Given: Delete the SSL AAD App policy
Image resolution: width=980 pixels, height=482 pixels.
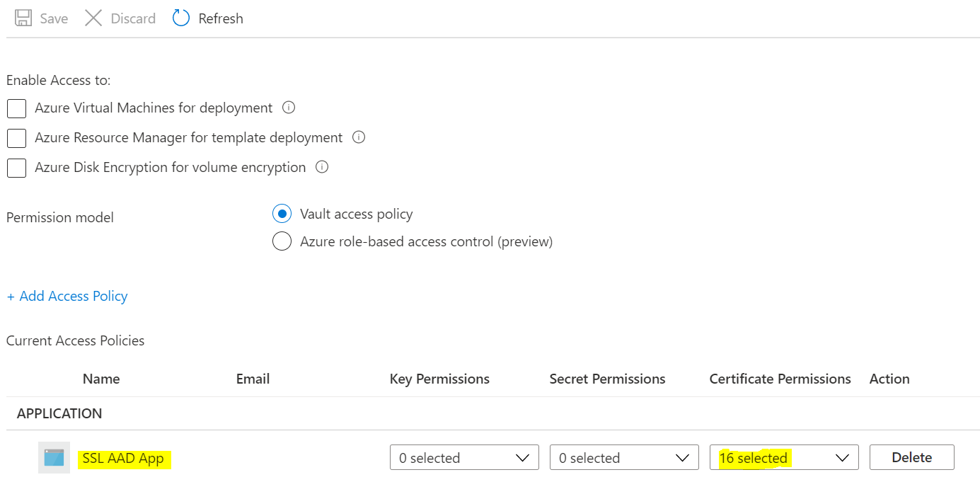Looking at the screenshot, I should tap(911, 457).
